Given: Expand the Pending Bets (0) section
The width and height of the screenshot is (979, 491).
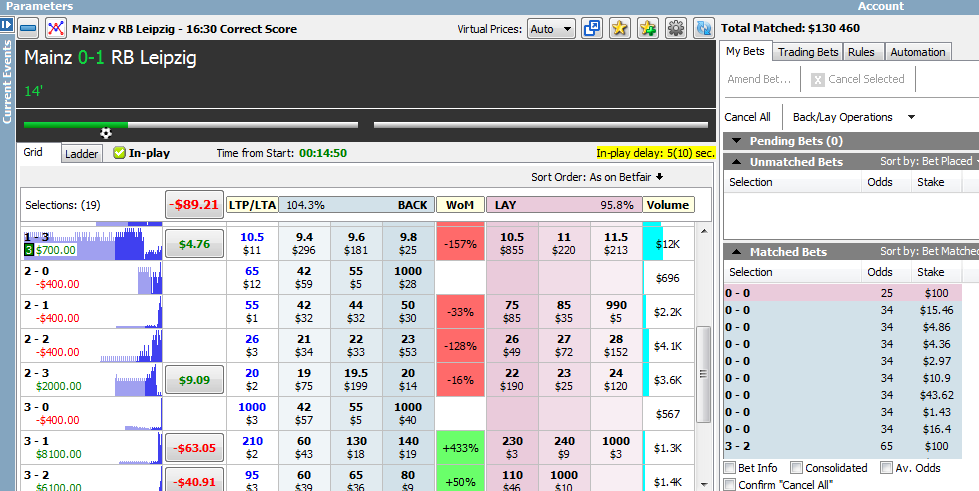Looking at the screenshot, I should point(737,141).
